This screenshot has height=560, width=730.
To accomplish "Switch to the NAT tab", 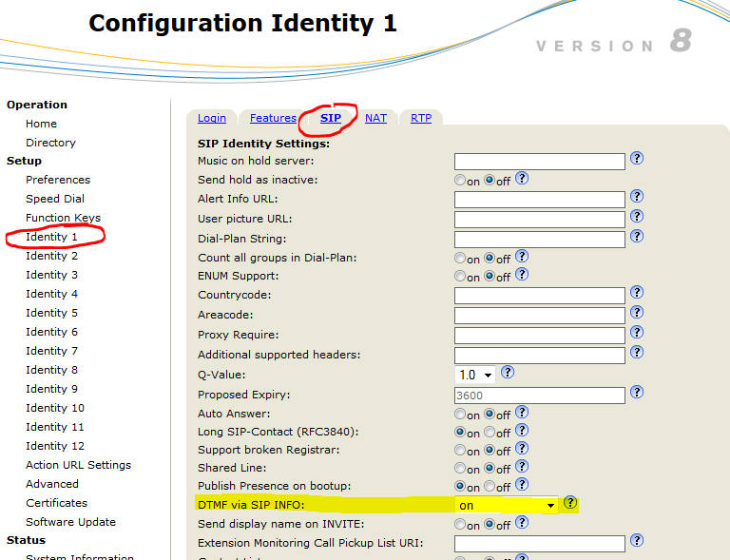I will click(x=375, y=118).
